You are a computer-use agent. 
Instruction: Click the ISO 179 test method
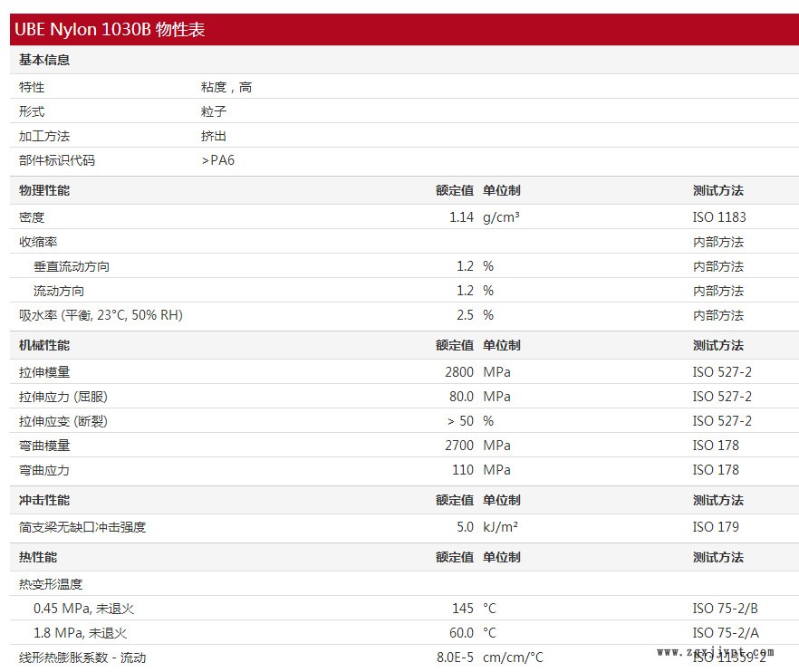tap(716, 527)
